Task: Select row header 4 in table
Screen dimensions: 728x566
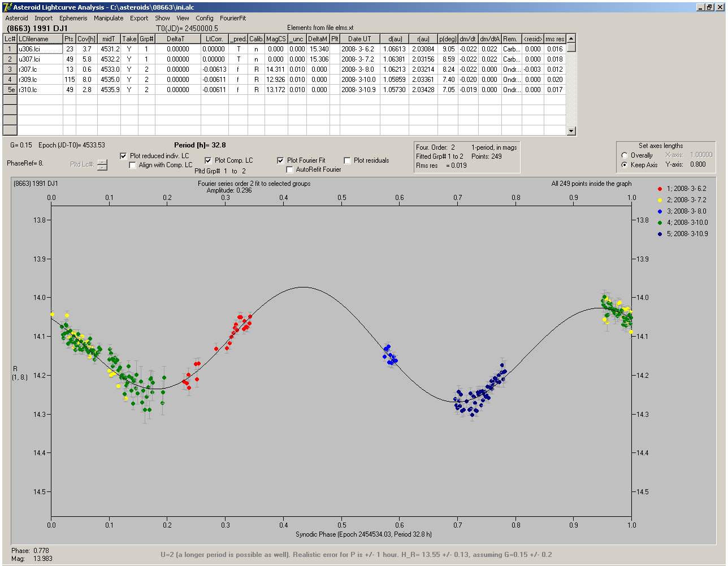Action: click(10, 80)
